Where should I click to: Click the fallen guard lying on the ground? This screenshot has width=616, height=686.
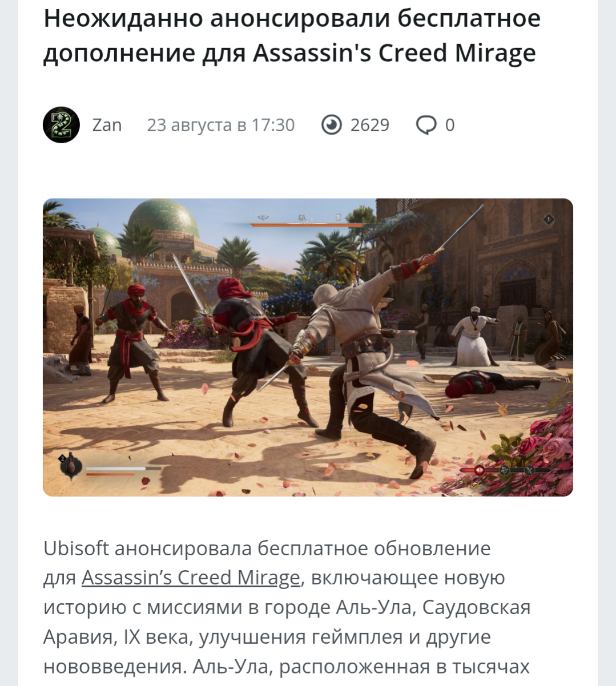pyautogui.click(x=491, y=384)
